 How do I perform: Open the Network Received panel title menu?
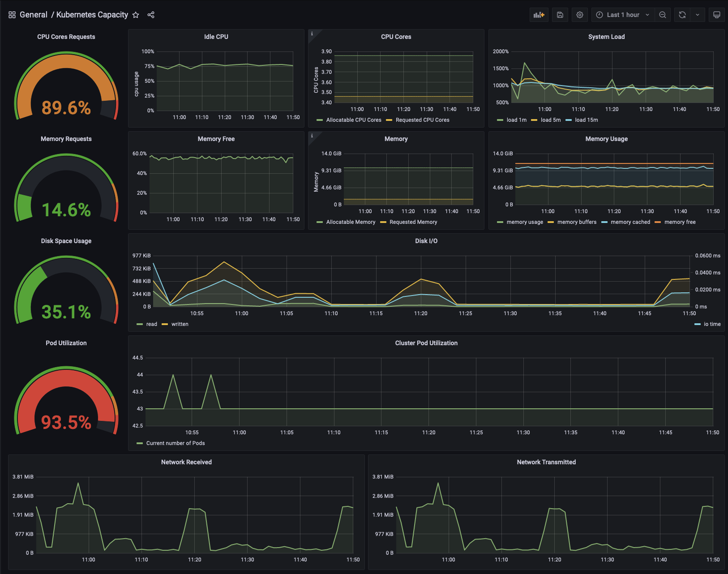tap(186, 462)
